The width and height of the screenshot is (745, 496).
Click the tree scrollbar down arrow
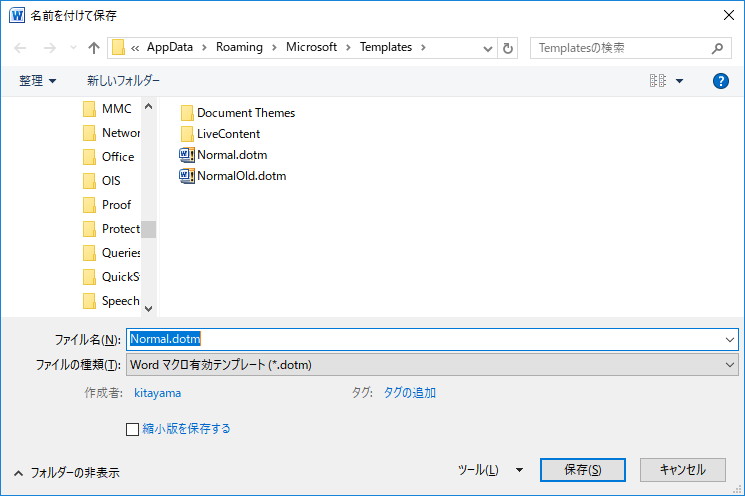149,309
